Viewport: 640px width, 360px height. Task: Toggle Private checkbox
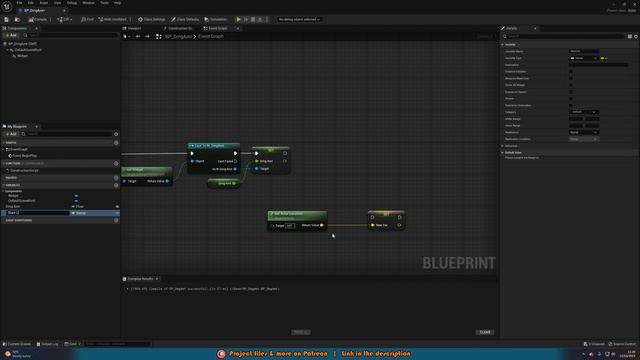[571, 99]
